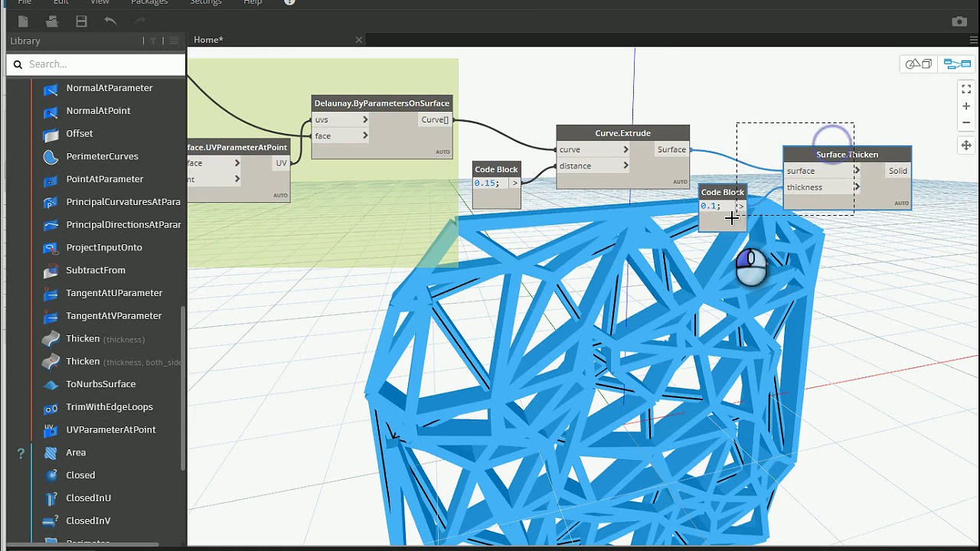
Task: Click thickness input port on Surface.Thicken
Action: [x=823, y=187]
